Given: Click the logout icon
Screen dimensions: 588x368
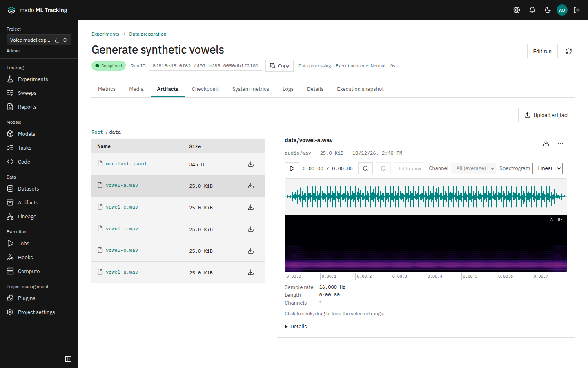Looking at the screenshot, I should [x=577, y=10].
